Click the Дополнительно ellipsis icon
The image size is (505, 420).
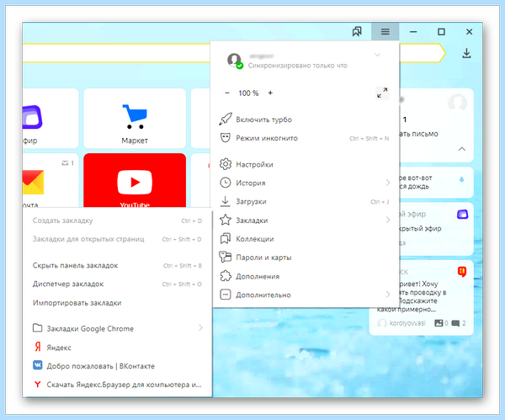click(225, 295)
